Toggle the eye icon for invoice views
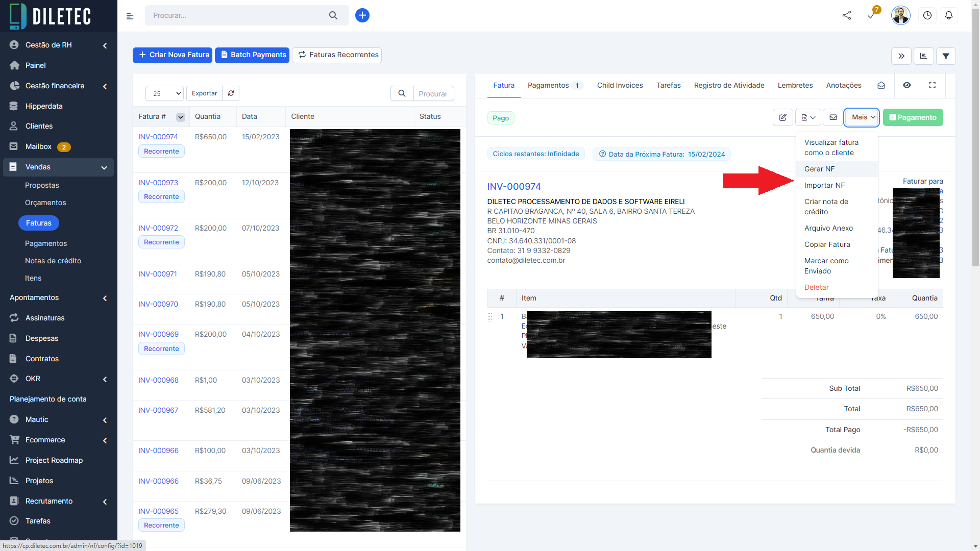The height and width of the screenshot is (551, 980). coord(906,85)
